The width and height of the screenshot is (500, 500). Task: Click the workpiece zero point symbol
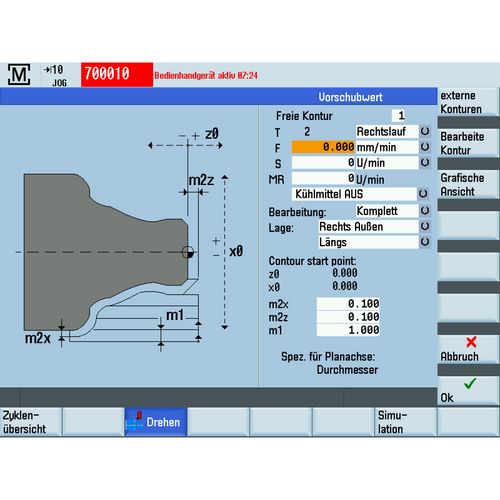coord(188,252)
